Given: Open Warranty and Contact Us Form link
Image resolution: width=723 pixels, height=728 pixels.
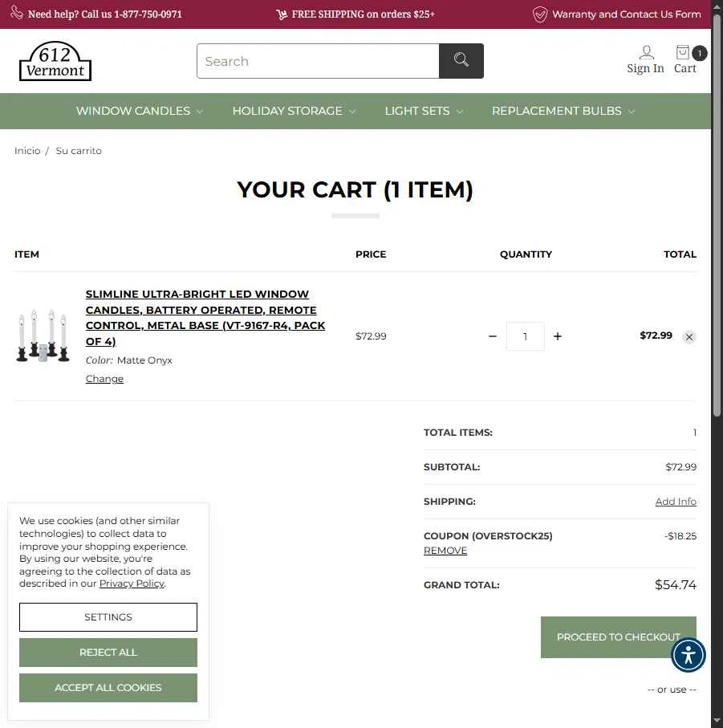Looking at the screenshot, I should (627, 14).
